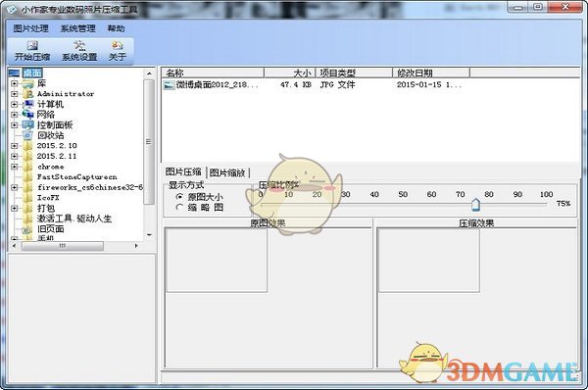
Task: Click the 库 library icon in tree
Action: (27, 83)
